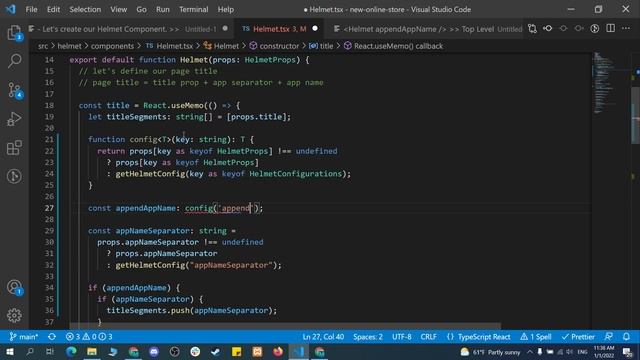Screen dimensions: 640x360
Task: Open the Go menu
Action: point(141,9)
